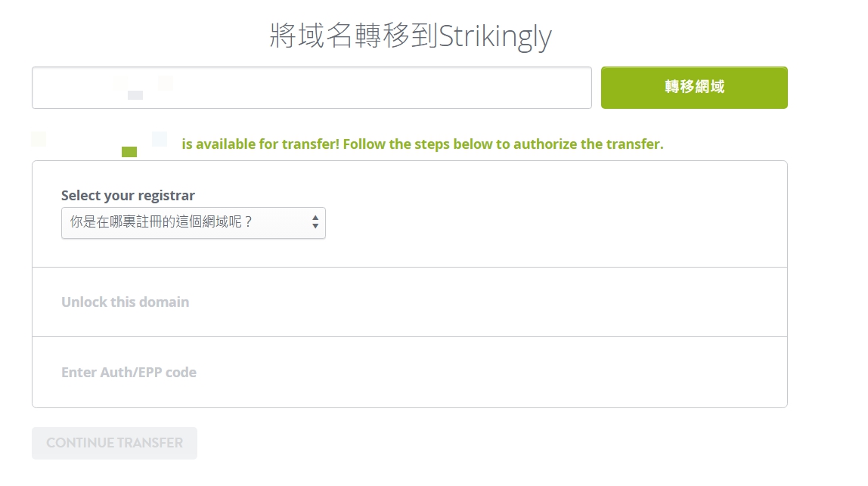The image size is (868, 486).
Task: Click the CONTINUE TRANSFER button
Action: [x=115, y=443]
